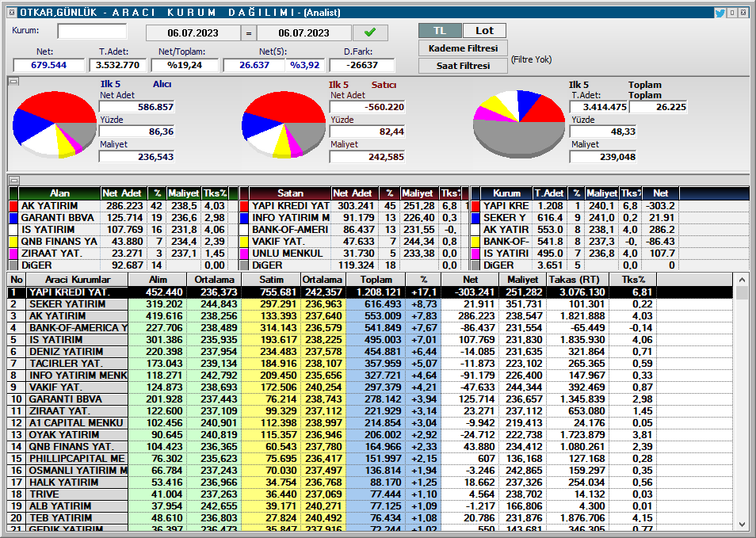Click the Net/Toplam value %19,24
The image size is (756, 538).
(184, 65)
